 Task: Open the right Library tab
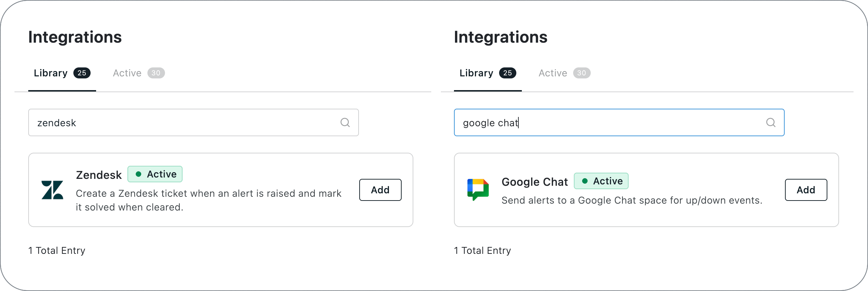click(x=488, y=73)
